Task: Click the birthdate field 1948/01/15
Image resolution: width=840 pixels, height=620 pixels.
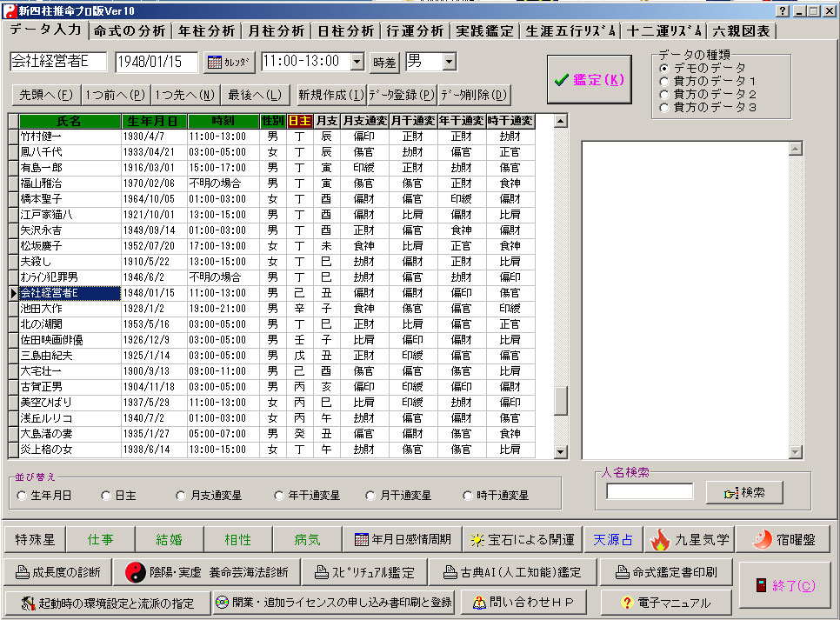Action: click(157, 62)
